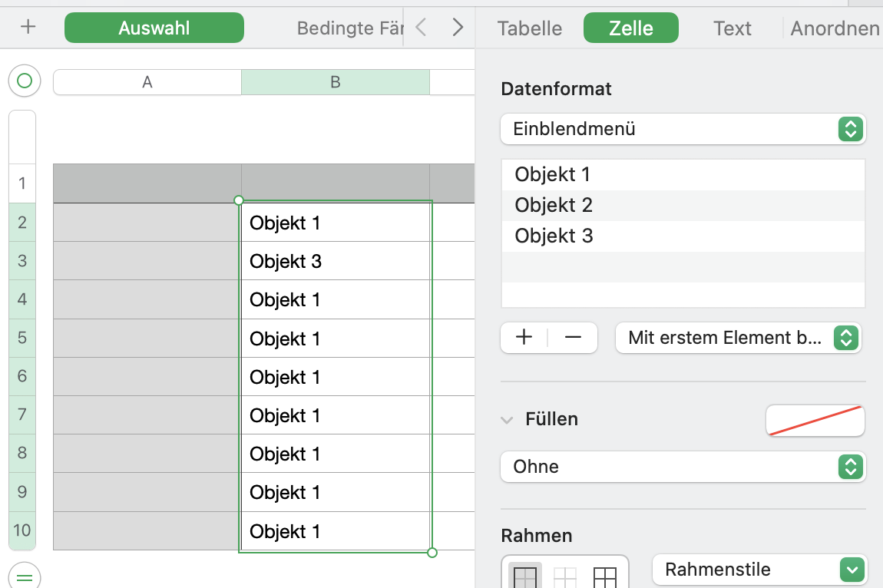883x588 pixels.
Task: Add a pop-up menu item with plus
Action: click(x=524, y=338)
